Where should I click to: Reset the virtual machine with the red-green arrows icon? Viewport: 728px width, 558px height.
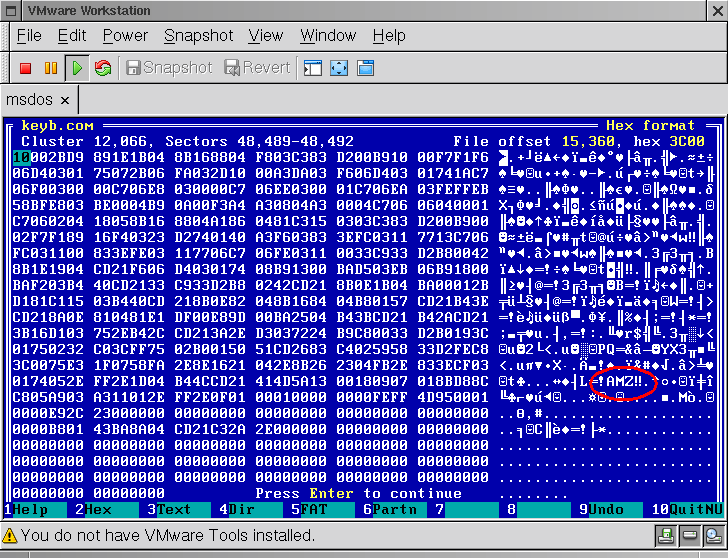tap(103, 68)
